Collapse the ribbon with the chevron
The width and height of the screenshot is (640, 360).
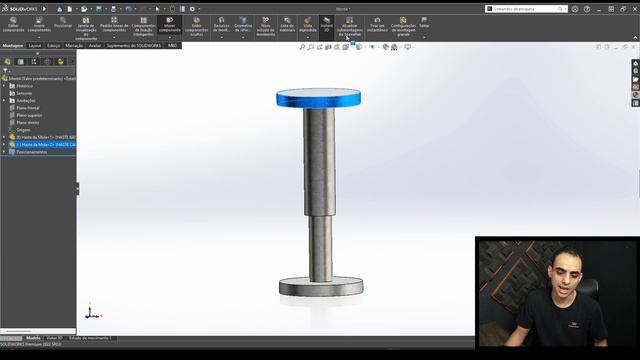(635, 38)
